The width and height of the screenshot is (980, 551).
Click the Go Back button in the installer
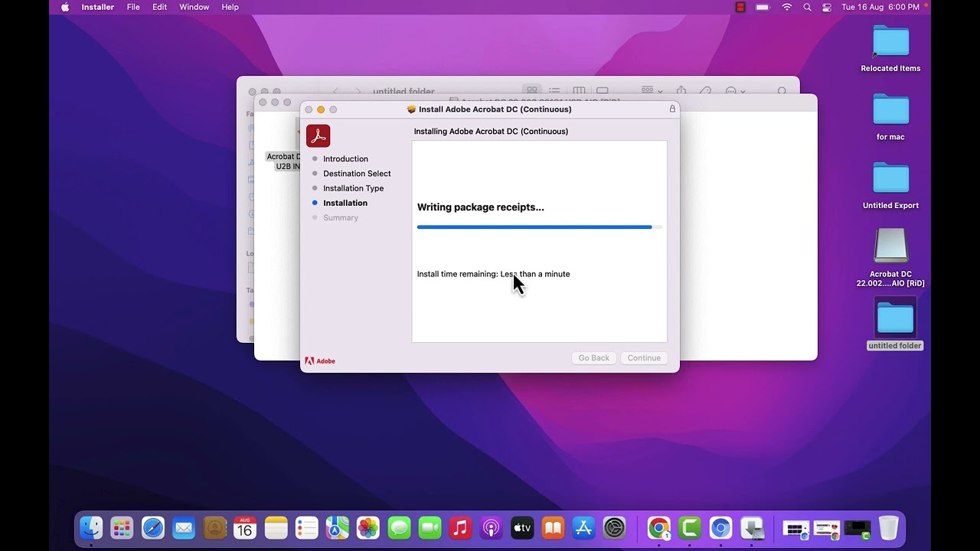tap(593, 358)
